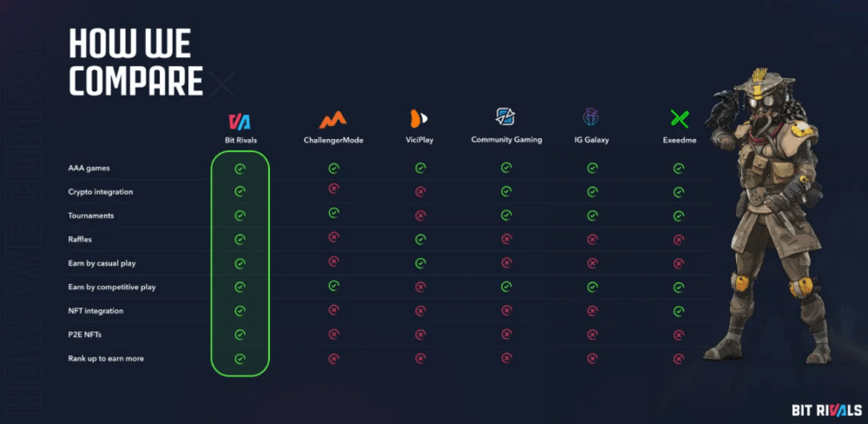Click ViciPlay Tournaments cross mark
The height and width of the screenshot is (424, 868).
(420, 215)
